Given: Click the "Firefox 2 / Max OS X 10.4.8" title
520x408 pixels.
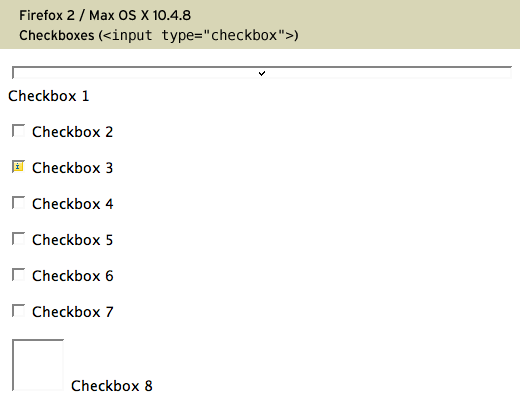Looking at the screenshot, I should pos(105,15).
